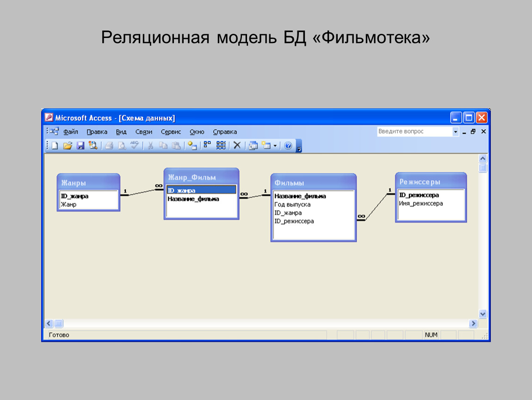
Task: Click the vertical scrollbar down arrow
Action: (x=483, y=314)
